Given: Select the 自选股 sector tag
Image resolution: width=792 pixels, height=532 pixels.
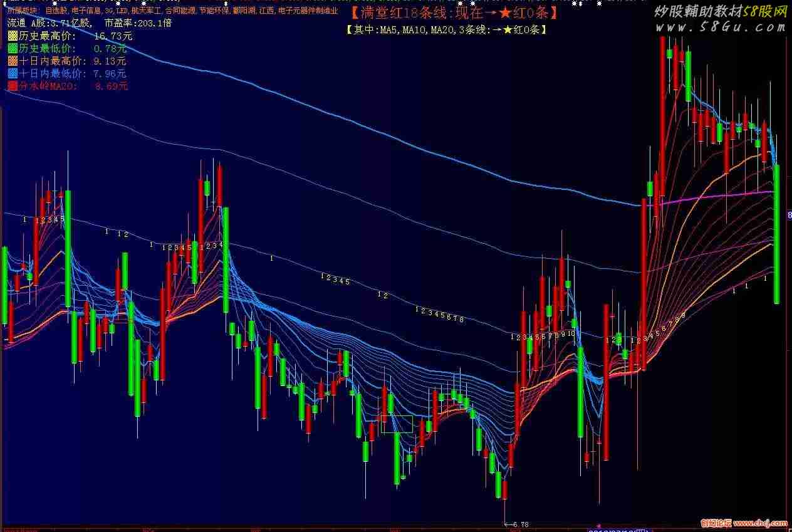Looking at the screenshot, I should tap(57, 11).
